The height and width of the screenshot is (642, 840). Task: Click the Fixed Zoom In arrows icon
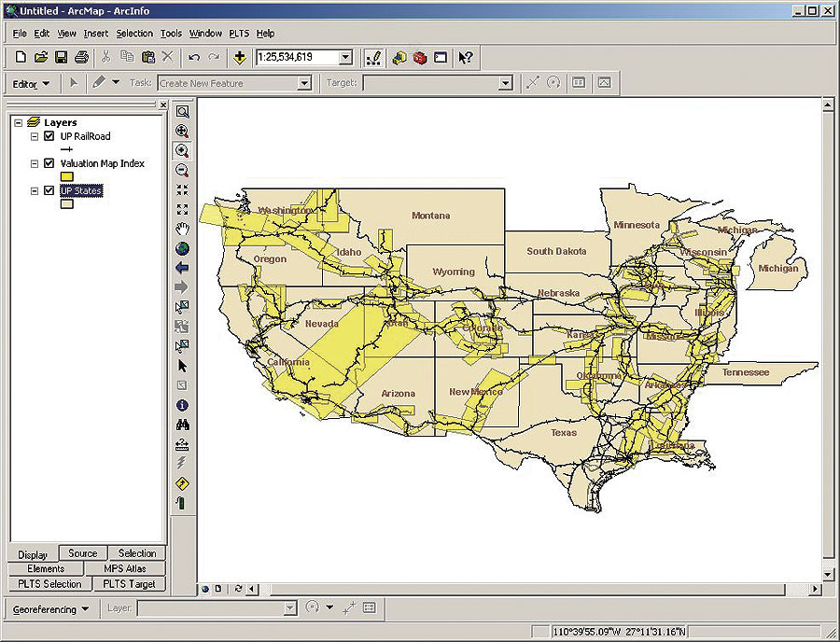coord(182,190)
